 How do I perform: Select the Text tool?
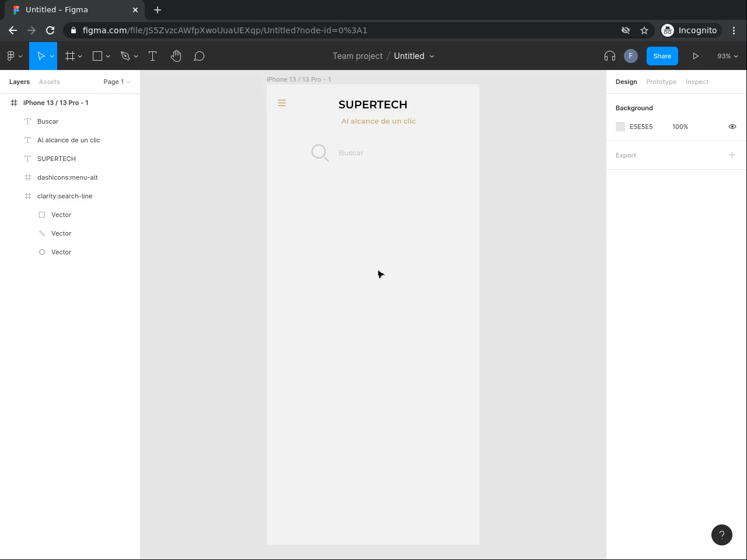point(153,56)
